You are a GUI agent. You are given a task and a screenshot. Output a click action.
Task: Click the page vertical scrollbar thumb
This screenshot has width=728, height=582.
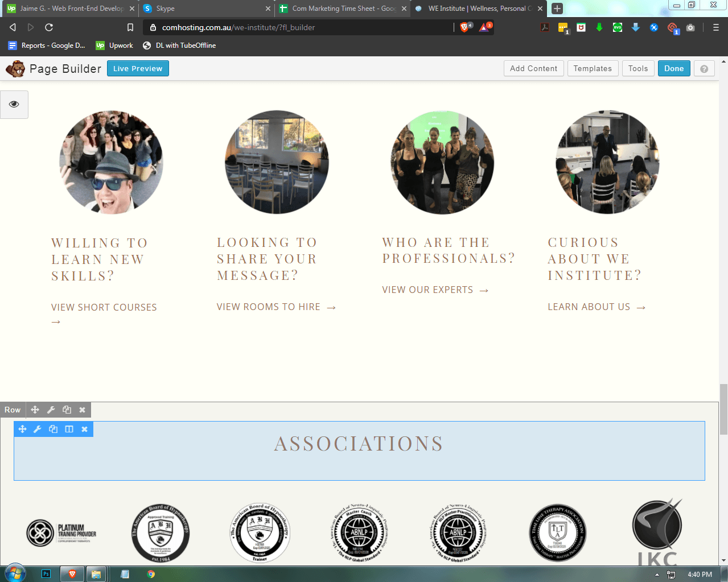point(723,409)
